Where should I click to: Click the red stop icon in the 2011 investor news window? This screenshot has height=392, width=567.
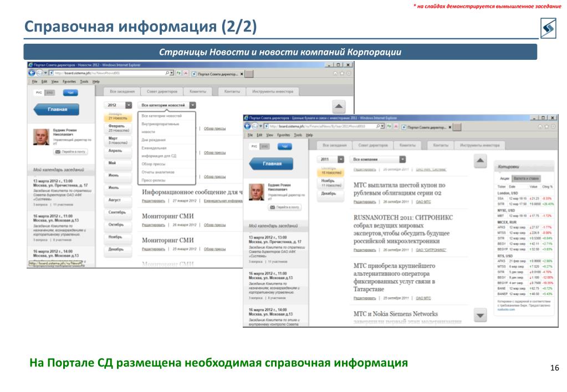(396, 126)
